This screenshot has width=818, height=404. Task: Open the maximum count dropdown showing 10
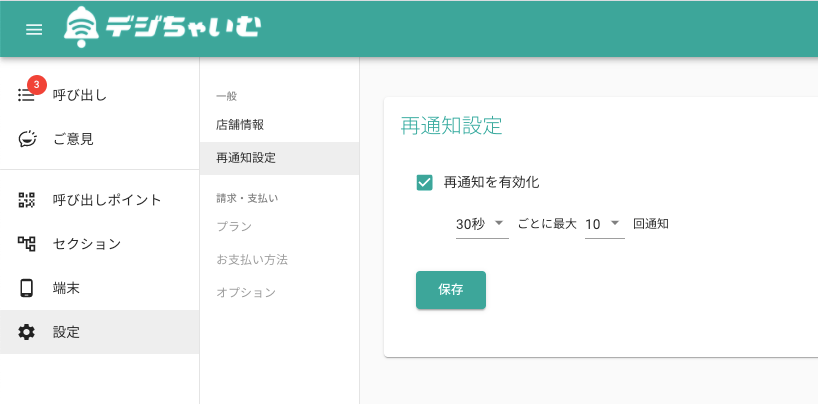point(605,224)
